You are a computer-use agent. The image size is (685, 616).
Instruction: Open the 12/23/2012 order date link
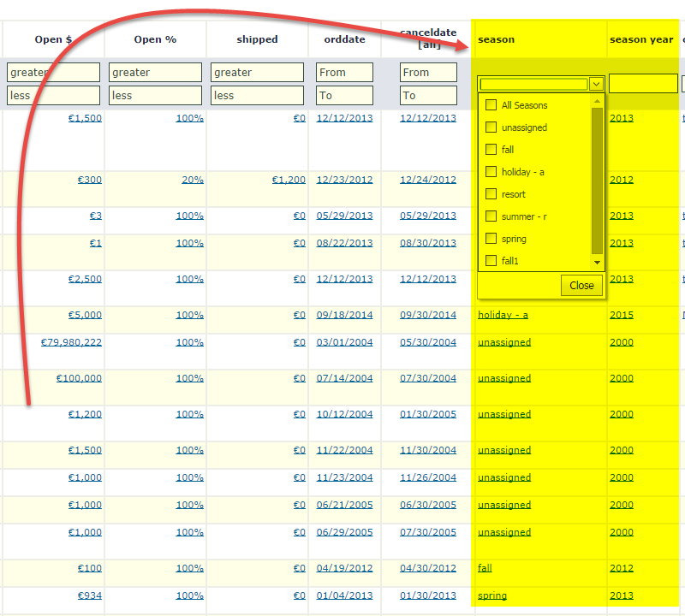pos(345,180)
